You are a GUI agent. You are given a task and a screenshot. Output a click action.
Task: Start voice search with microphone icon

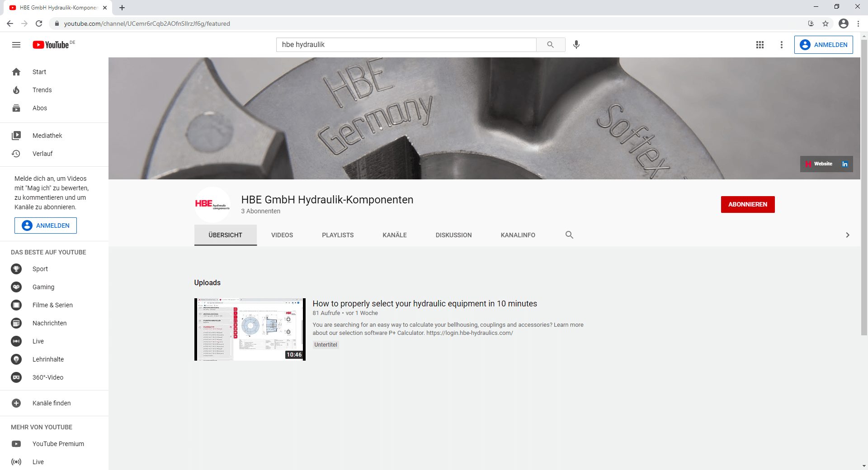(576, 45)
